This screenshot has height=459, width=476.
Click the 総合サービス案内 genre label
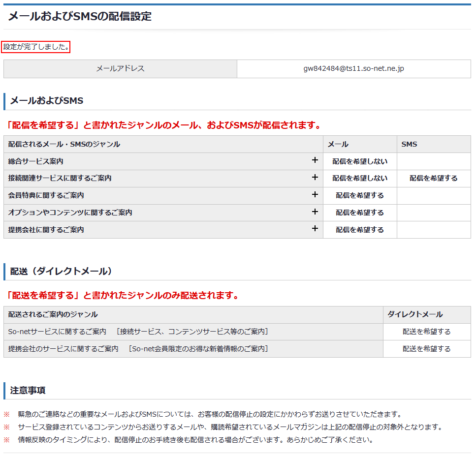[x=36, y=161]
